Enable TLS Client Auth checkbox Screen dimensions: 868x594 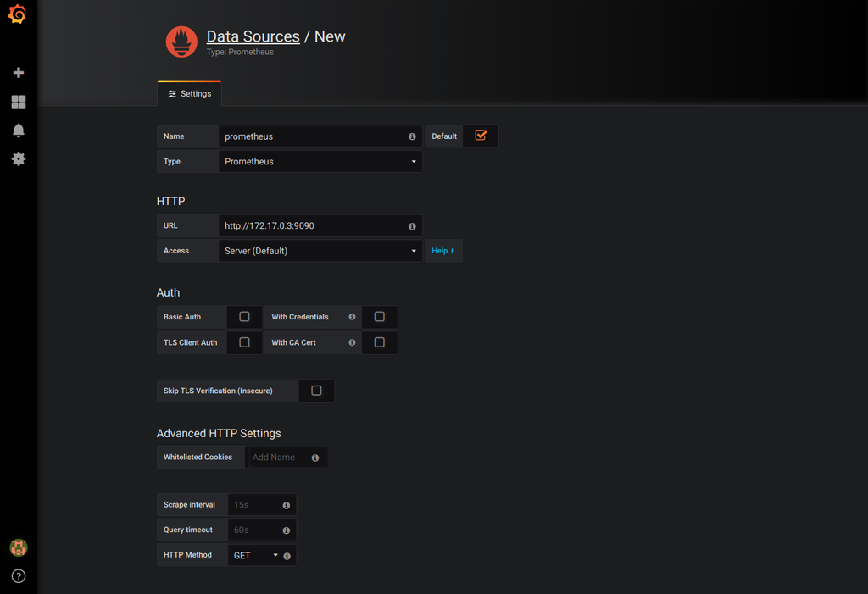[x=244, y=342]
